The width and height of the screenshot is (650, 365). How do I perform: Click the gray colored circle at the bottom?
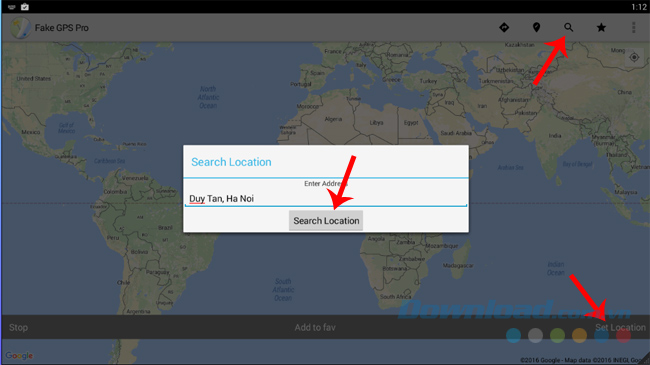coord(535,335)
